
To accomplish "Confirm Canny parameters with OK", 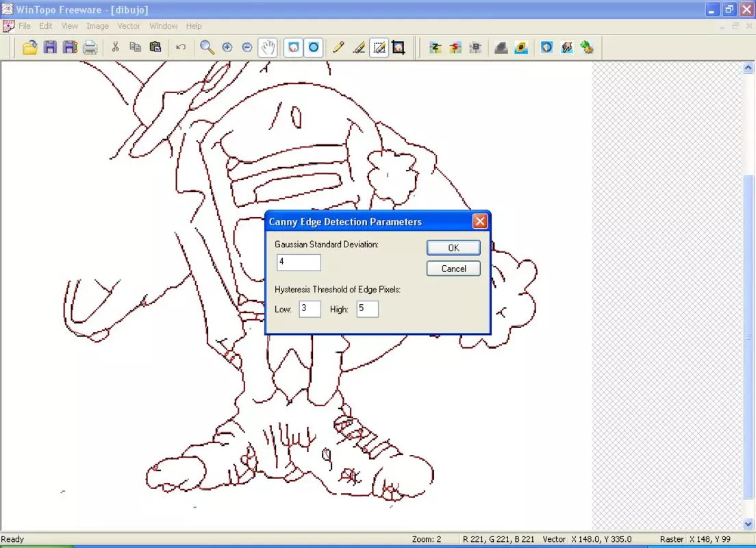I will coord(453,248).
